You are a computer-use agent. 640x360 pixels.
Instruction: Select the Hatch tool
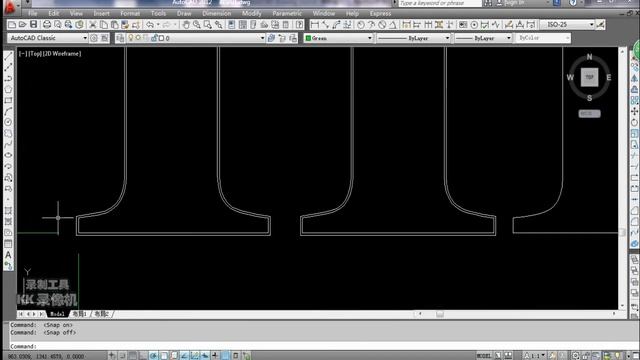pyautogui.click(x=8, y=211)
